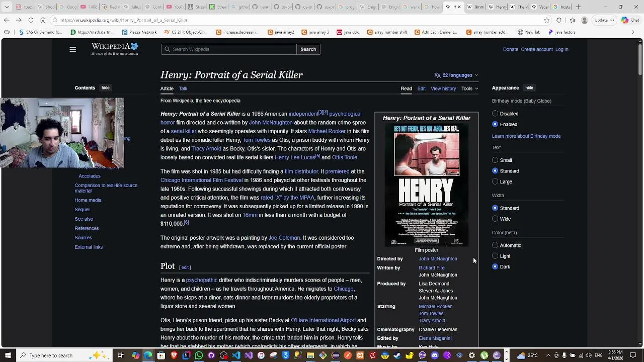Screen dimensions: 644x362
Task: Set page width to Standard
Action: pyautogui.click(x=495, y=208)
